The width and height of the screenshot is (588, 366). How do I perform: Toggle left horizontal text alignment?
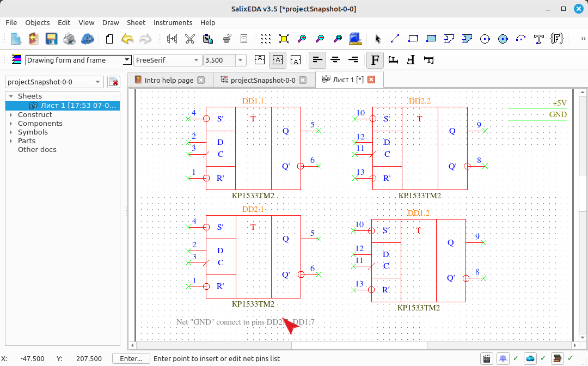point(317,60)
